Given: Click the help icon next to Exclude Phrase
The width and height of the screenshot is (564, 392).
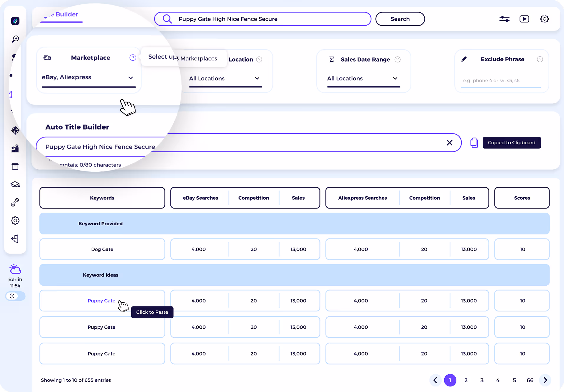Looking at the screenshot, I should pos(540,59).
